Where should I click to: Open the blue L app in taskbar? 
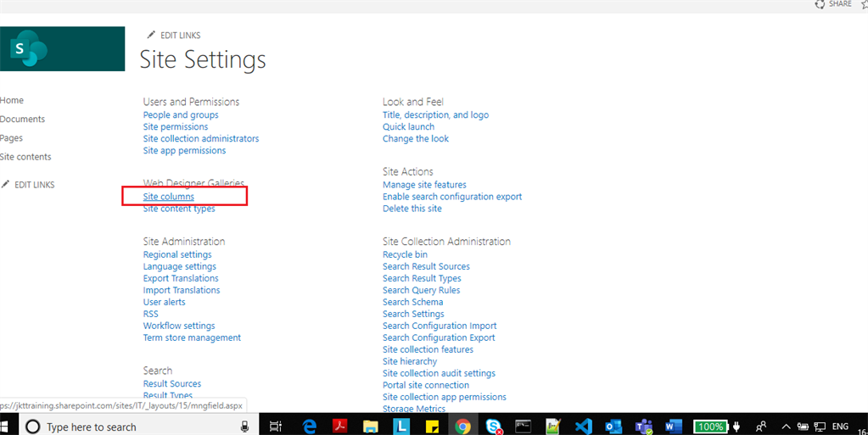pyautogui.click(x=401, y=427)
